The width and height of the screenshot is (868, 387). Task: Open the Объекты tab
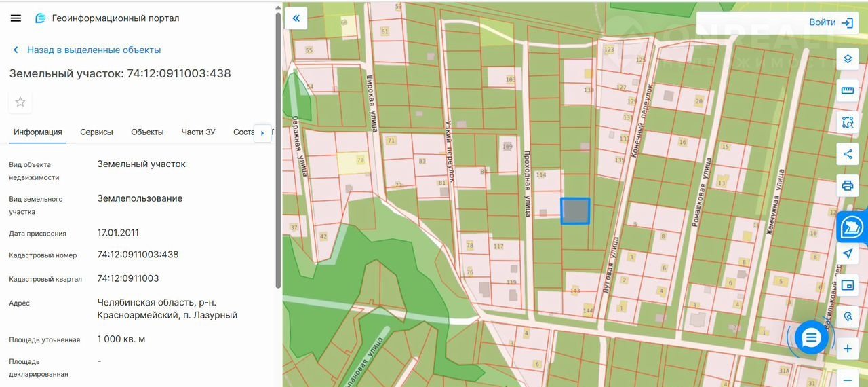pos(147,132)
